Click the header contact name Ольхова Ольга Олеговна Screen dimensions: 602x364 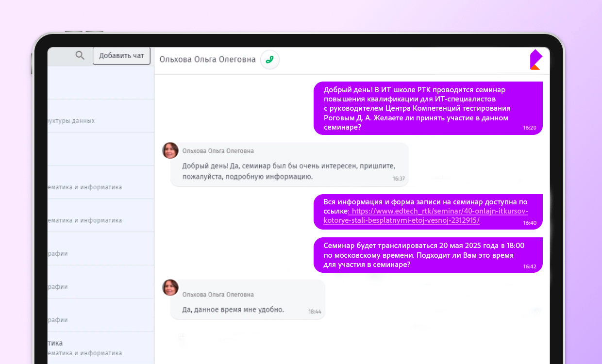tap(207, 60)
